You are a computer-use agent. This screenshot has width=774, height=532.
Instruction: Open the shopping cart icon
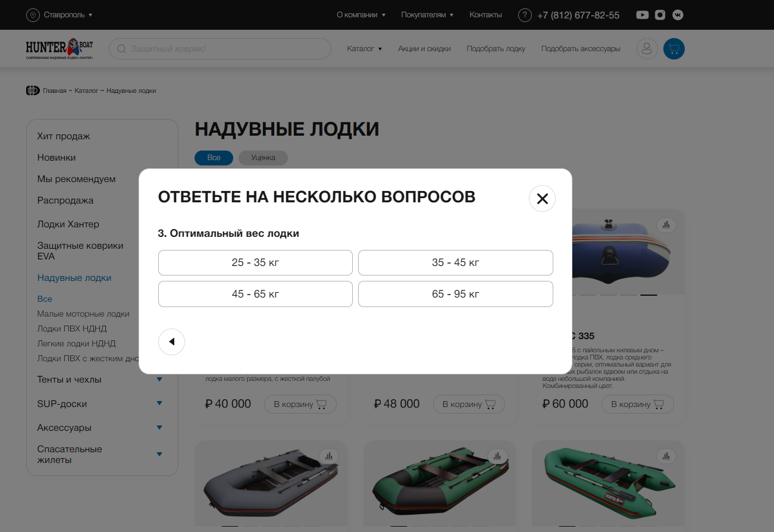point(673,49)
